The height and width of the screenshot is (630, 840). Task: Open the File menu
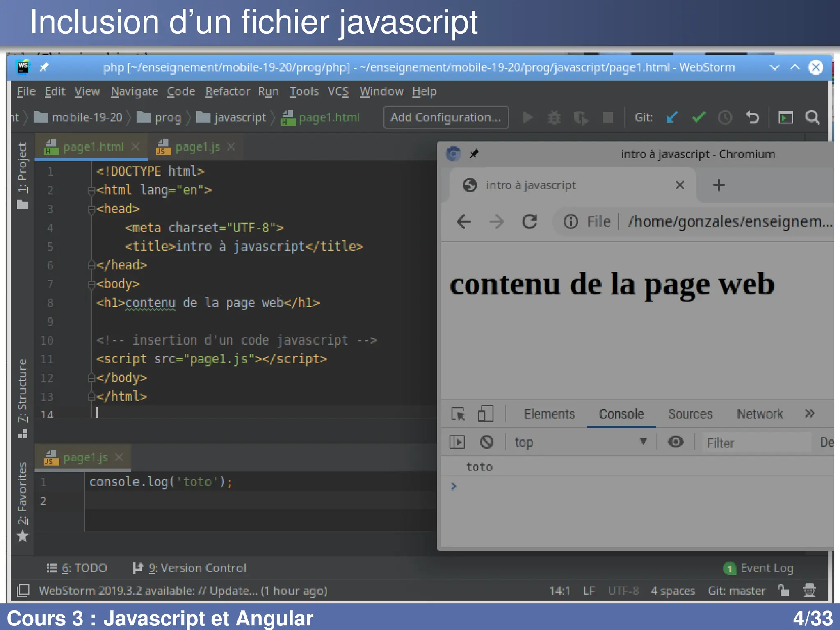tap(26, 91)
